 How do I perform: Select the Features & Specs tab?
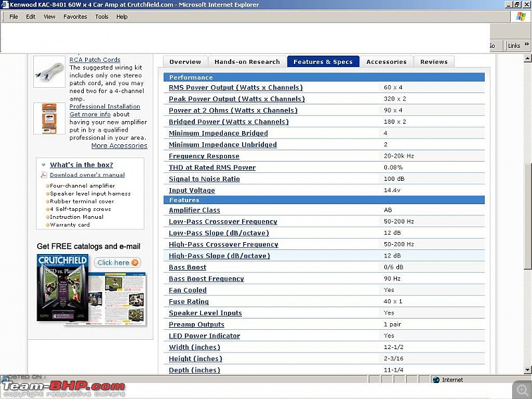pyautogui.click(x=323, y=62)
